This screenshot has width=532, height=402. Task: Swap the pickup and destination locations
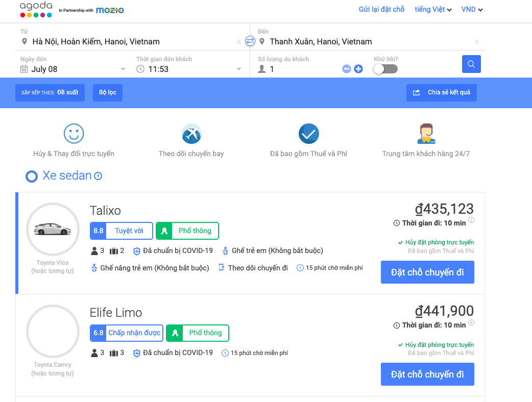click(x=250, y=41)
